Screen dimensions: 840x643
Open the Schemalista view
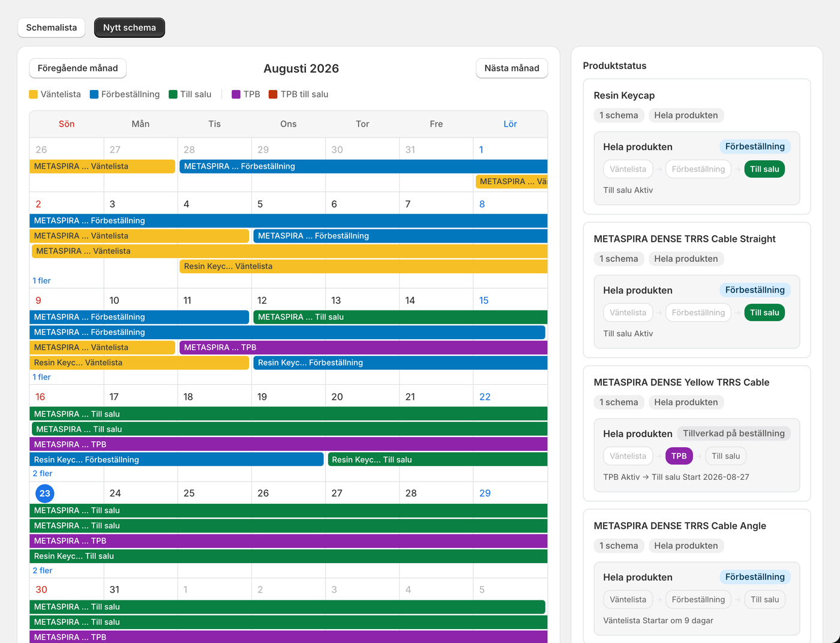point(52,28)
